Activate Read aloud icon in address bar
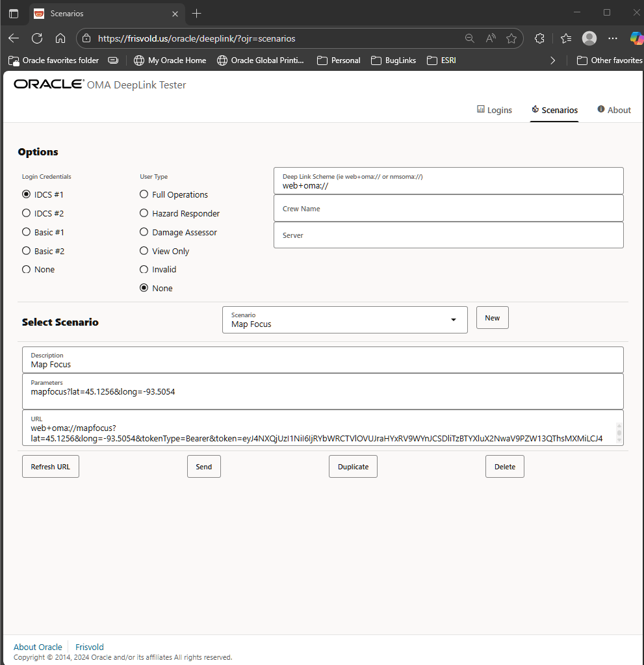The width and height of the screenshot is (644, 665). (491, 38)
